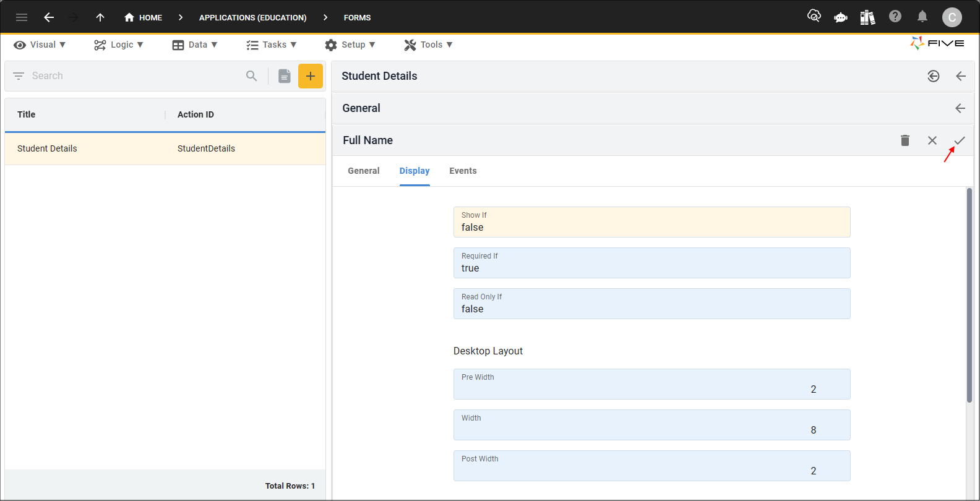Open the library books icon in the header
Viewport: 980px width, 501px height.
click(867, 17)
